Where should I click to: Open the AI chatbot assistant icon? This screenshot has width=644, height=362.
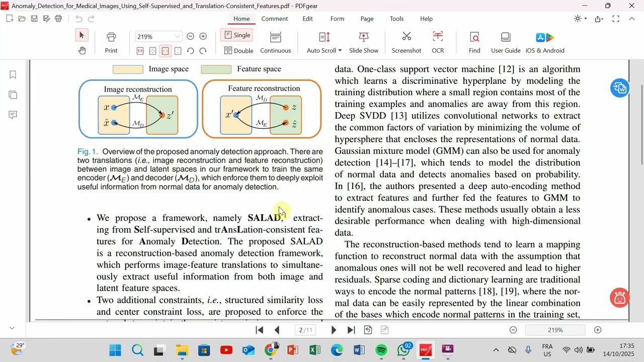click(619, 298)
